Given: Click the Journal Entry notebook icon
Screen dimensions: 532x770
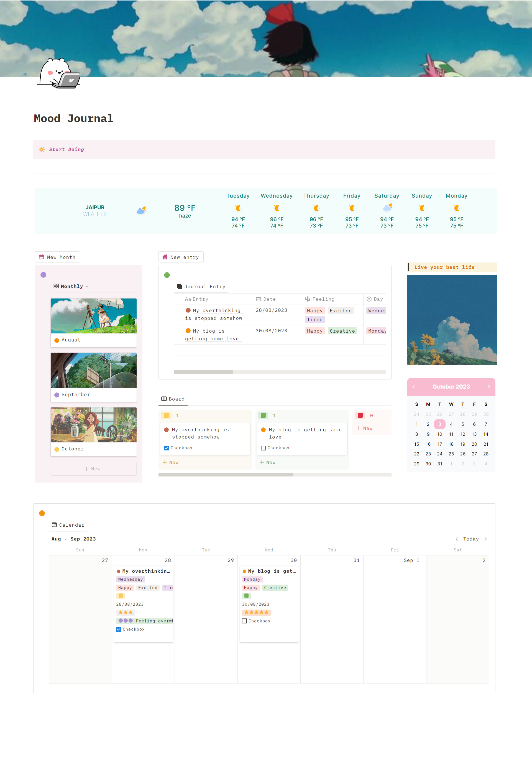Looking at the screenshot, I should (179, 286).
